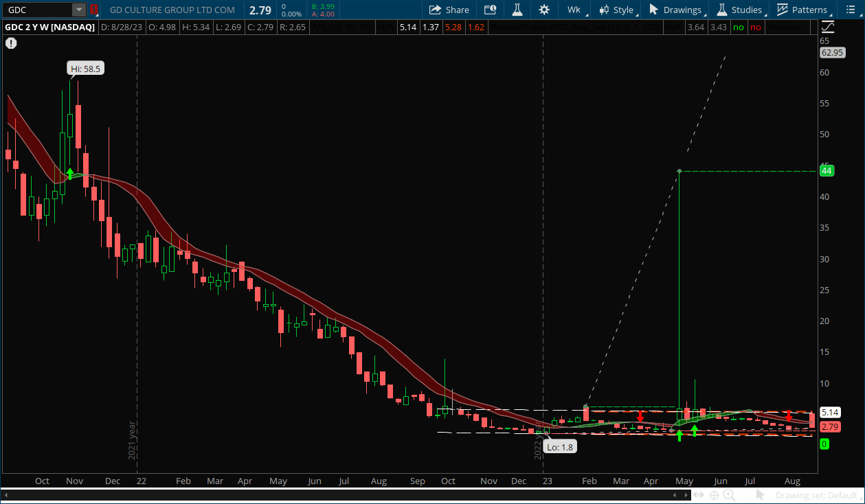Expand the GDC symbol dropdown arrow
865x504 pixels.
click(x=79, y=10)
